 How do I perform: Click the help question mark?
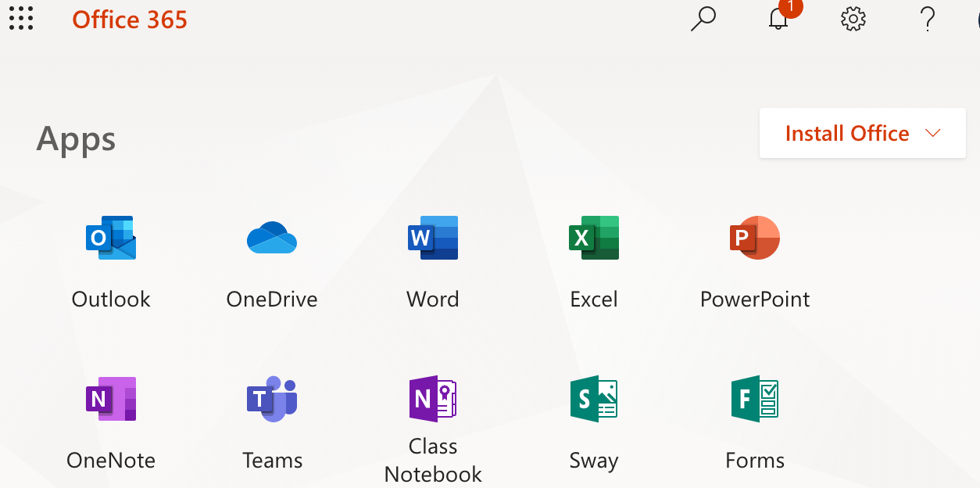[x=928, y=19]
